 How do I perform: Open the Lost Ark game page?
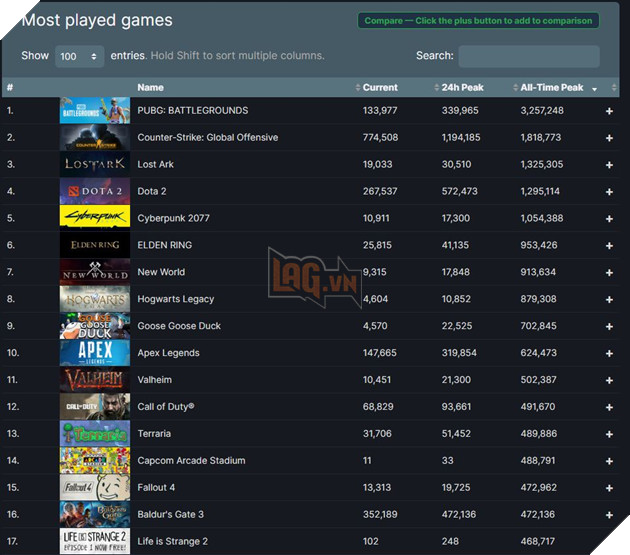[x=155, y=164]
